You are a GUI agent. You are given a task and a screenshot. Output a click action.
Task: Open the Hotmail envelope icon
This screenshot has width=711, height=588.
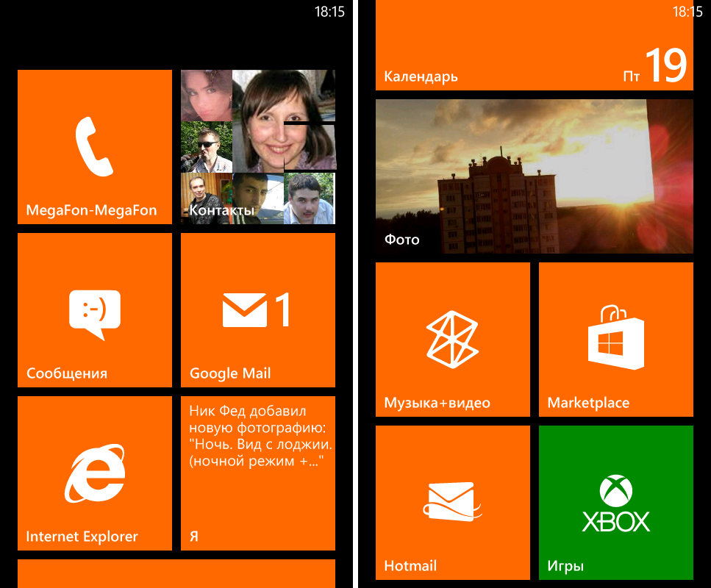[x=452, y=501]
